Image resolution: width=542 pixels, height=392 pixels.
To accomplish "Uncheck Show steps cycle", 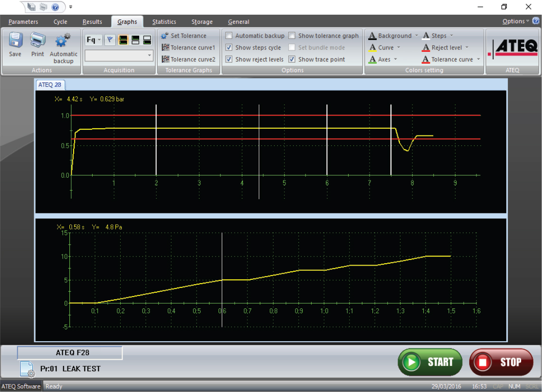I will point(229,48).
